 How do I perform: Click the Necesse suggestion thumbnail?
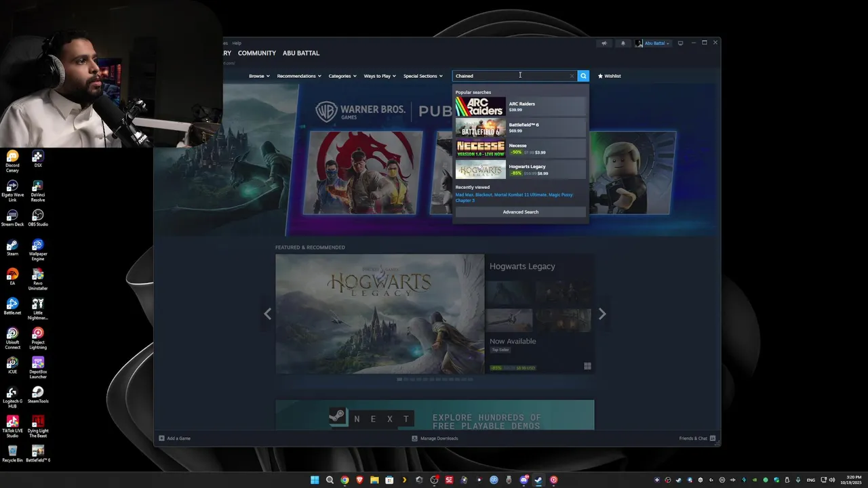pos(480,148)
